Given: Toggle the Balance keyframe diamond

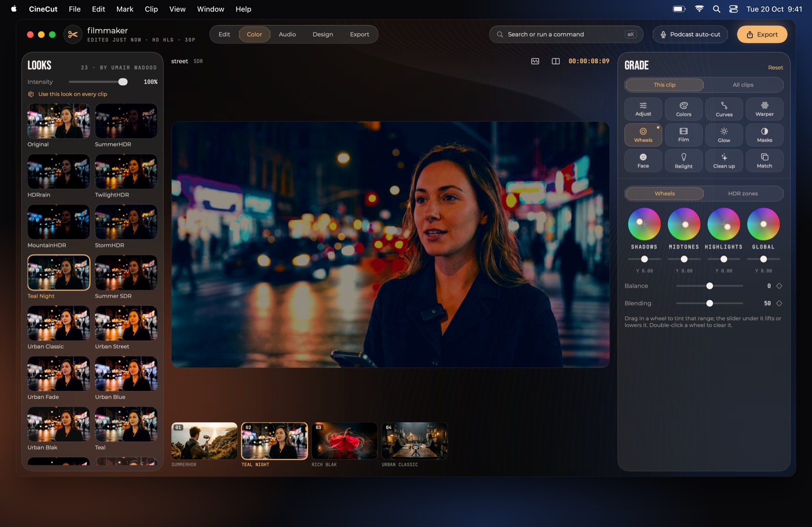Looking at the screenshot, I should click(779, 286).
